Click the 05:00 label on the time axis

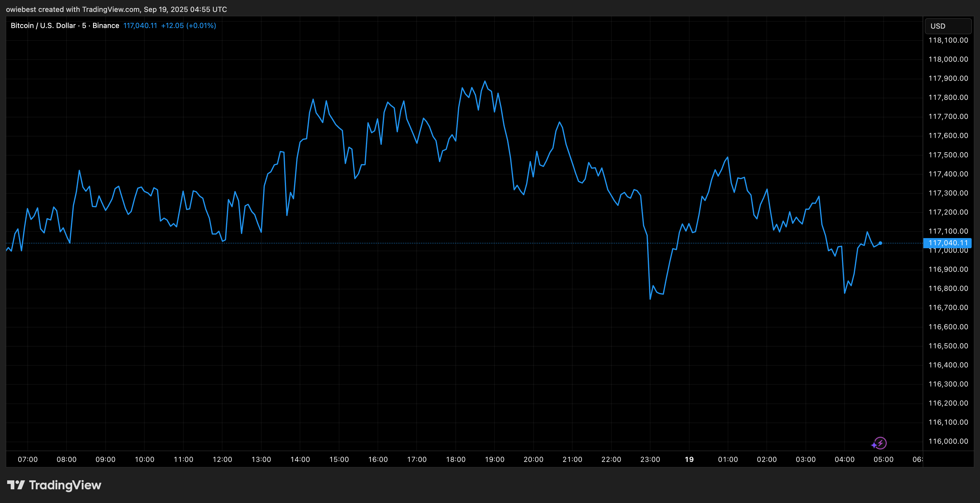point(884,459)
